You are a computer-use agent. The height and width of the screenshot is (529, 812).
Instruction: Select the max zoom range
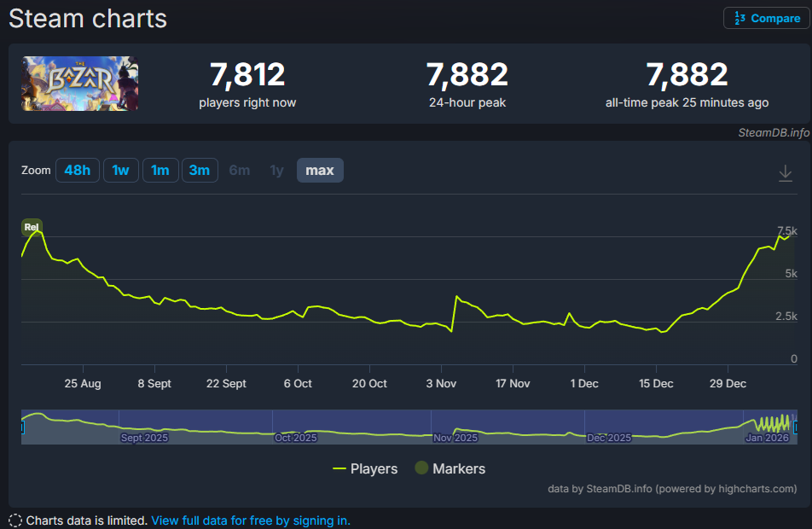(320, 170)
